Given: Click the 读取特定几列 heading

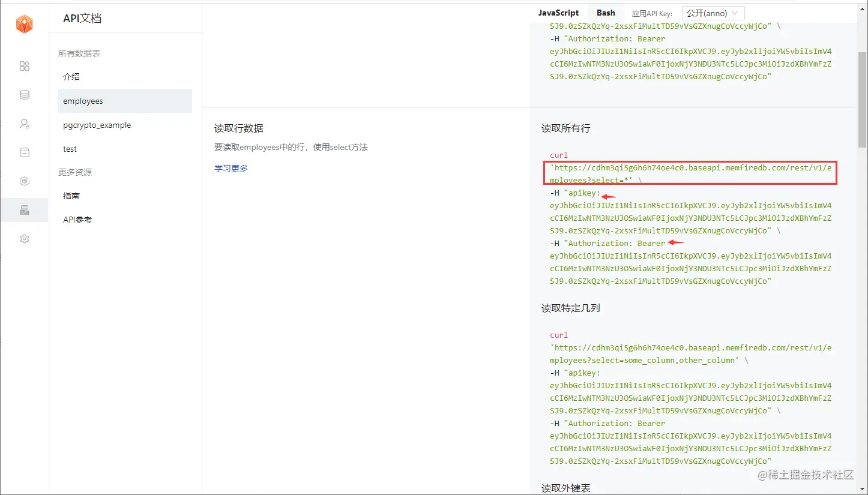Looking at the screenshot, I should click(571, 308).
